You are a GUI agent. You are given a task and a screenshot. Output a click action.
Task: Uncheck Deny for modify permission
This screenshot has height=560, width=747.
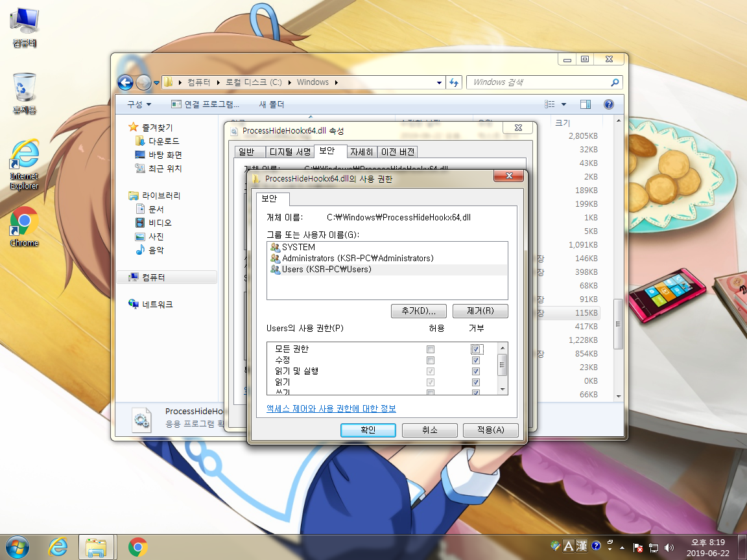click(475, 360)
